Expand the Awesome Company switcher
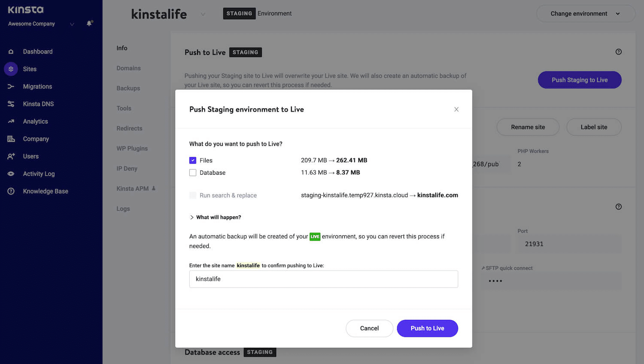Viewport: 644px width, 364px height. pos(72,24)
